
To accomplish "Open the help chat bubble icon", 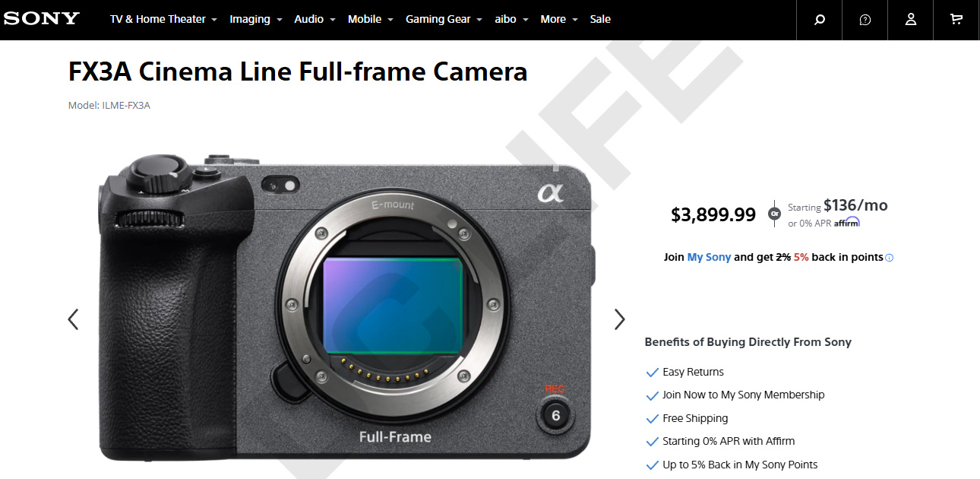I will pyautogui.click(x=865, y=20).
